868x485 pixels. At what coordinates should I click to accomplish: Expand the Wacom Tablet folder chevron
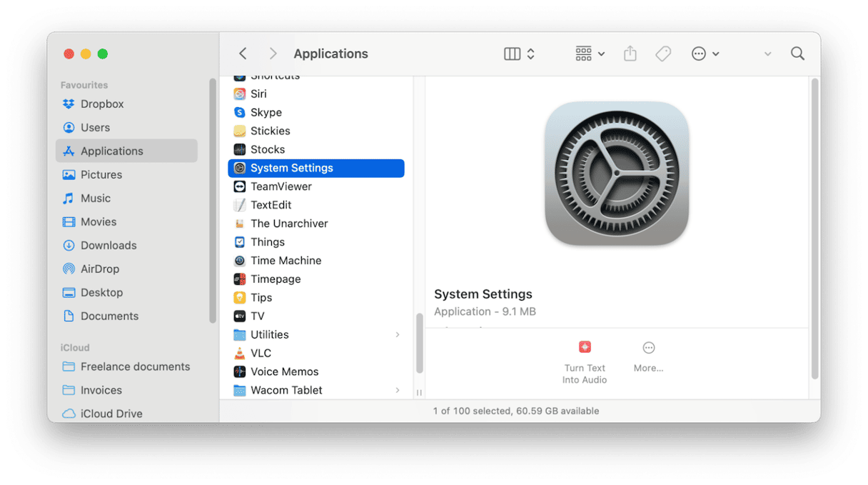pos(398,390)
